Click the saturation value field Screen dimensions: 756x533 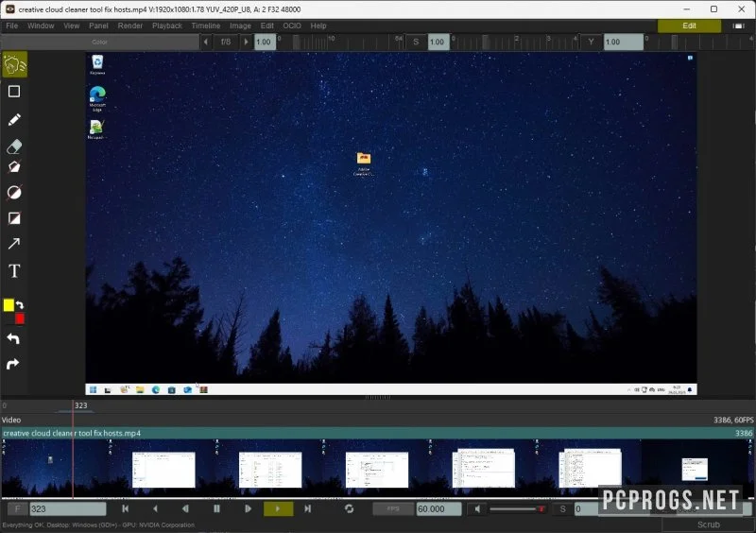438,42
